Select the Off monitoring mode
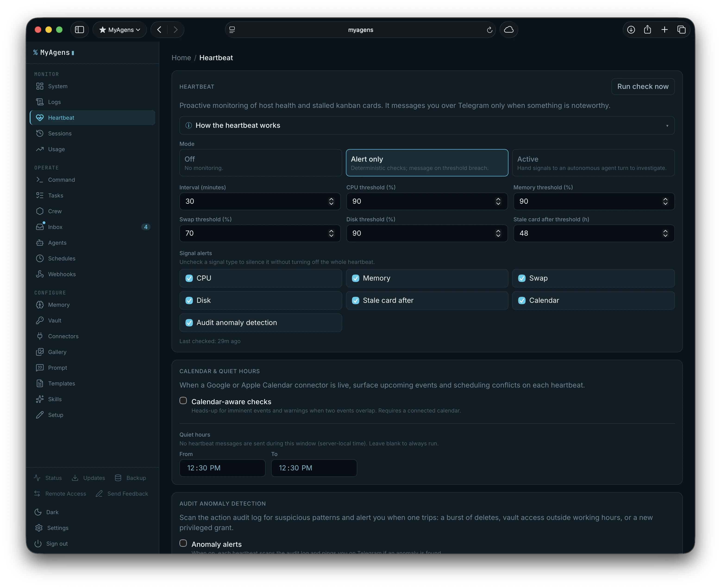This screenshot has width=721, height=588. [260, 163]
